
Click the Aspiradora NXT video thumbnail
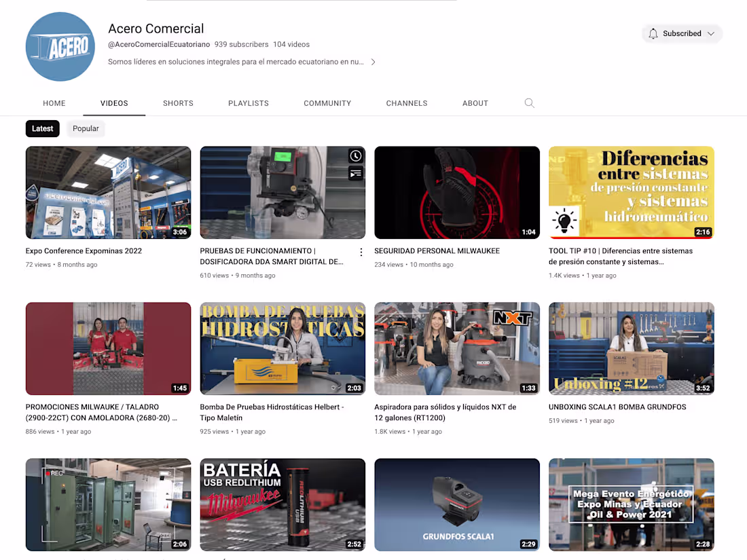coord(456,348)
